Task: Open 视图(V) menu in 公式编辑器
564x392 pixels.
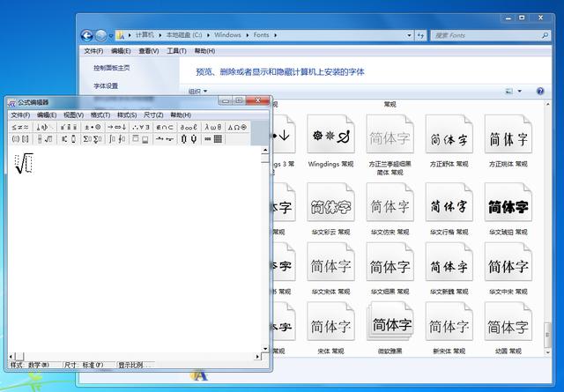Action: tap(73, 115)
